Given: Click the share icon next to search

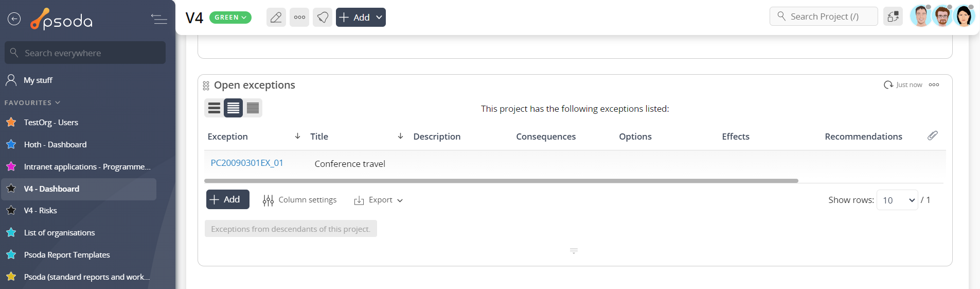Looking at the screenshot, I should (893, 16).
